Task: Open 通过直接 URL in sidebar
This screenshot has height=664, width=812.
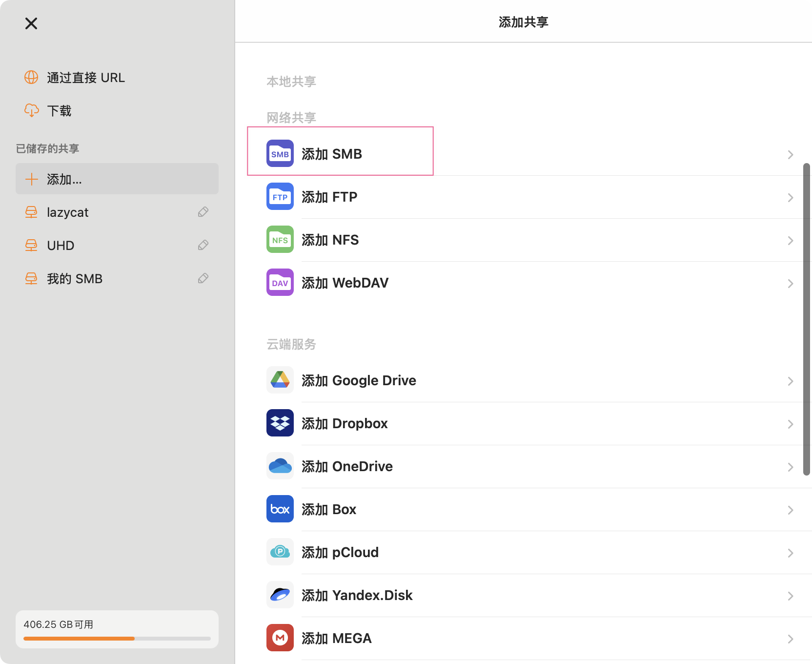Action: (85, 78)
